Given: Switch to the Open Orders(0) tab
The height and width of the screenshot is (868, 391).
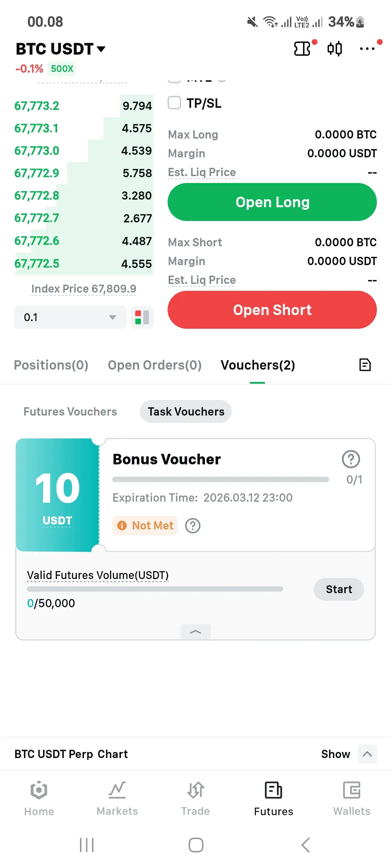Looking at the screenshot, I should point(155,365).
